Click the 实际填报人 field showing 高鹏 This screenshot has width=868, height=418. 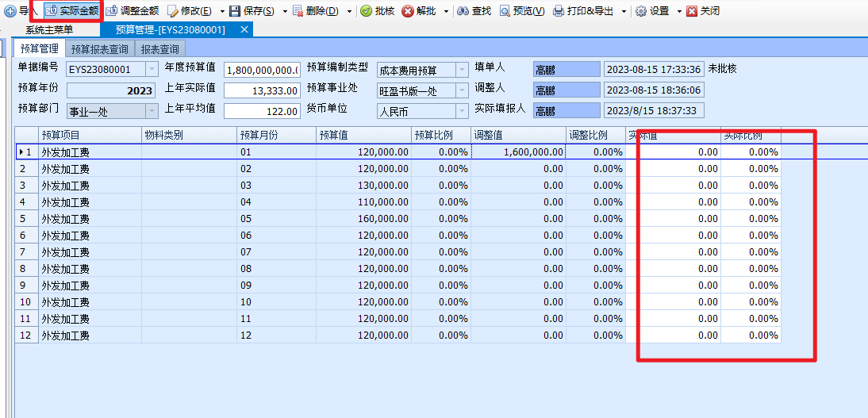[x=567, y=111]
